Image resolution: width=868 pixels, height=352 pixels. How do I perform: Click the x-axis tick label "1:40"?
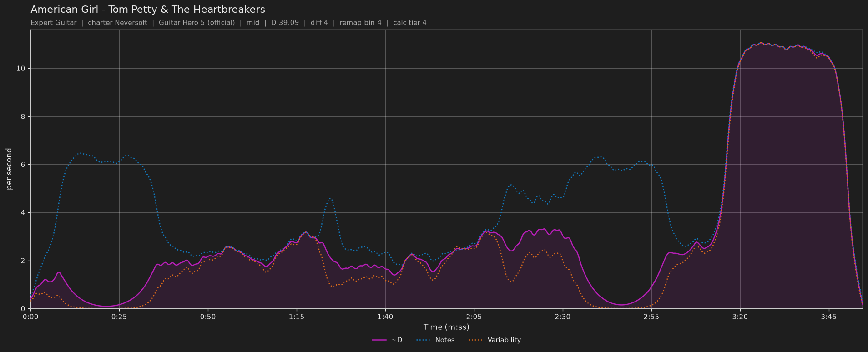click(385, 317)
